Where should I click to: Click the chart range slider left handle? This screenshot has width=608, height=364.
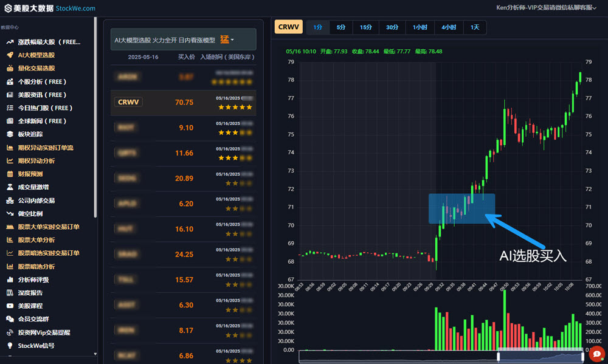point(499,356)
